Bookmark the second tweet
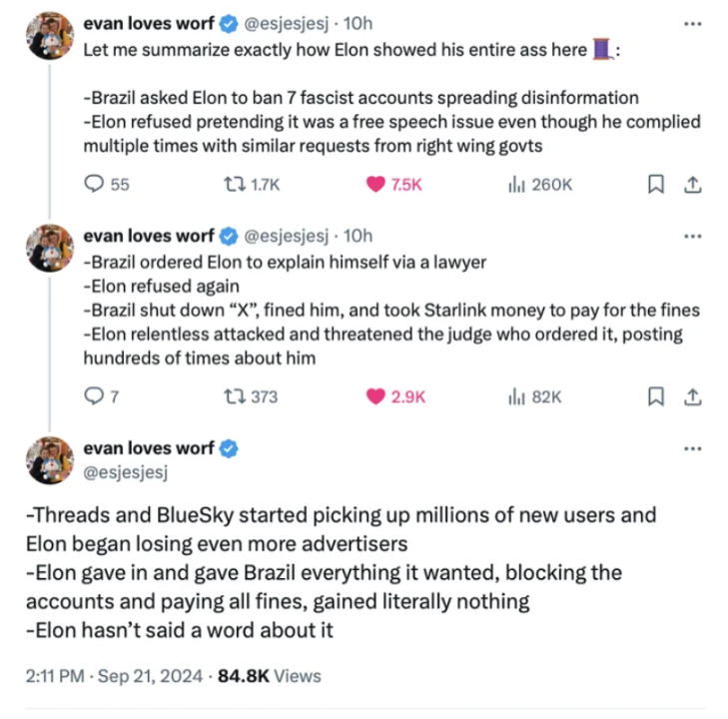 (656, 396)
